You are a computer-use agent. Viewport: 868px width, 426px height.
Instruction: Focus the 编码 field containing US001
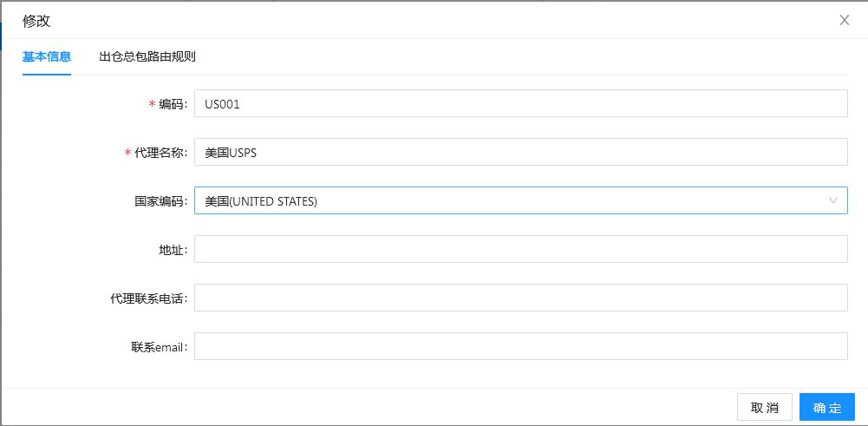[521, 103]
